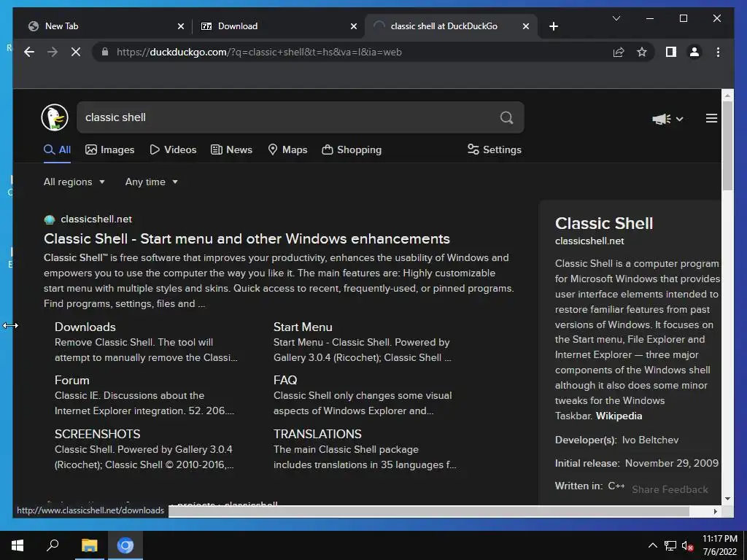Click the horizontal scrollbar right arrow

(x=715, y=511)
